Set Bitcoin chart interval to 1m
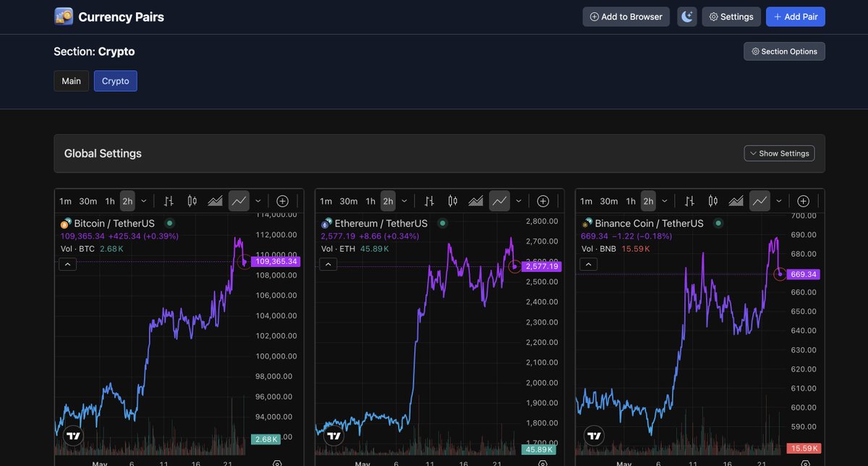This screenshot has height=466, width=868. (x=65, y=201)
